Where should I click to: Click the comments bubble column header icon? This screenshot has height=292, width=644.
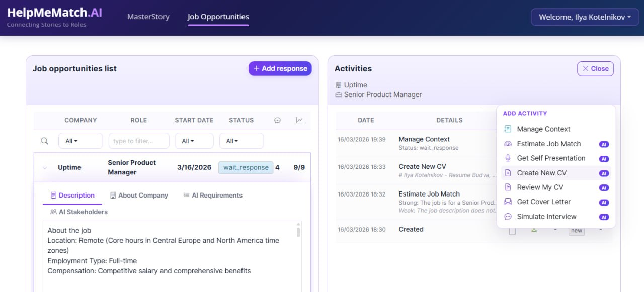277,120
